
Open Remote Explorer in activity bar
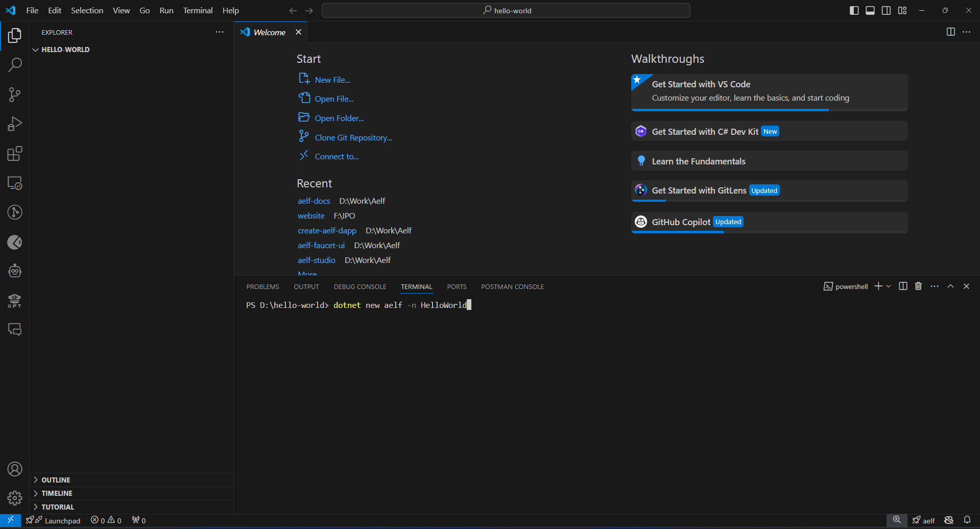15,183
